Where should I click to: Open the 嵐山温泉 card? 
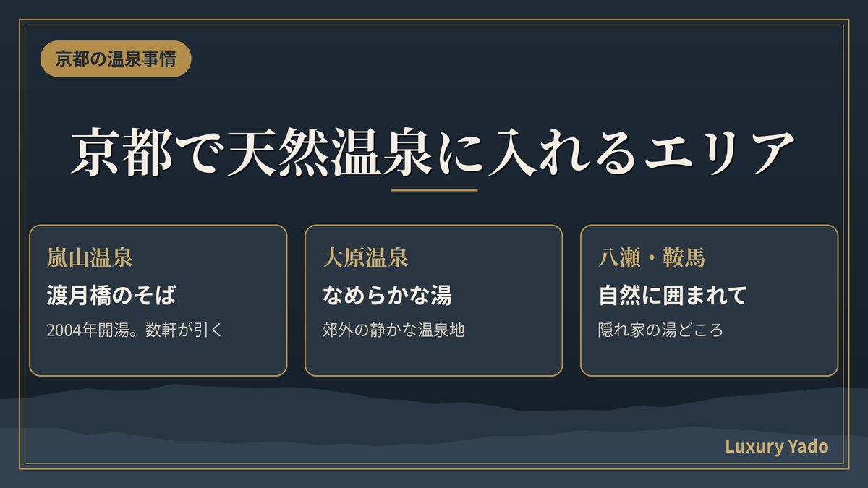pyautogui.click(x=158, y=301)
